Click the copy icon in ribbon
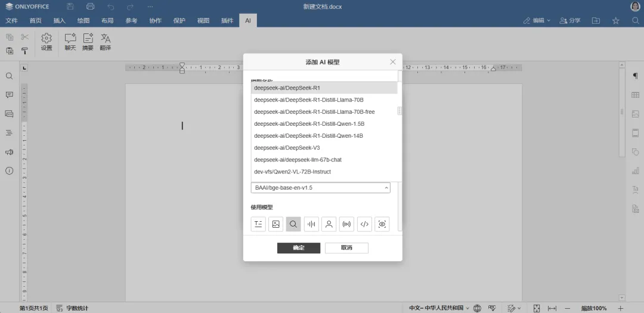 [10, 37]
